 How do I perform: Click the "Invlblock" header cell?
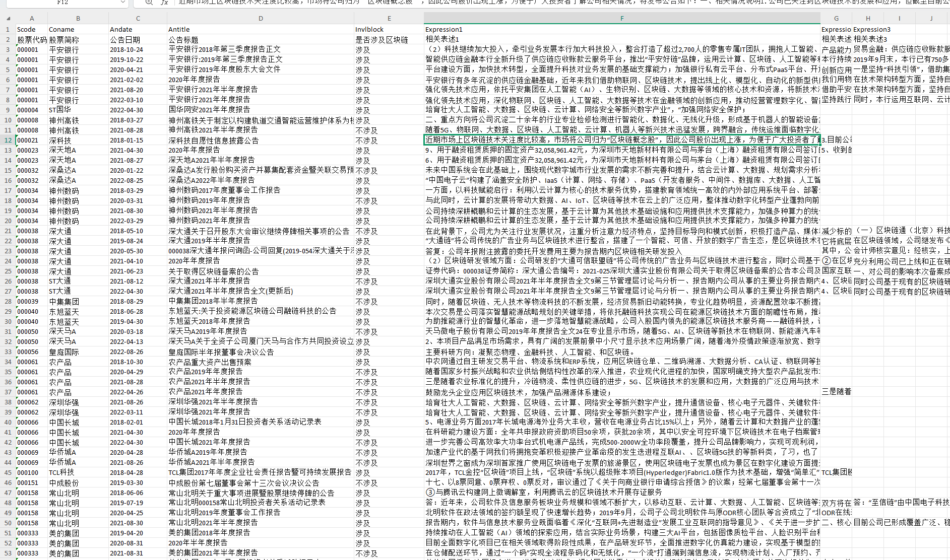tap(389, 29)
